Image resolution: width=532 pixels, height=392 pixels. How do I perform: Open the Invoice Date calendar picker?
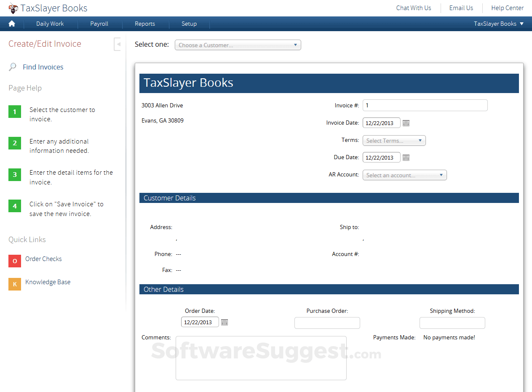point(406,123)
